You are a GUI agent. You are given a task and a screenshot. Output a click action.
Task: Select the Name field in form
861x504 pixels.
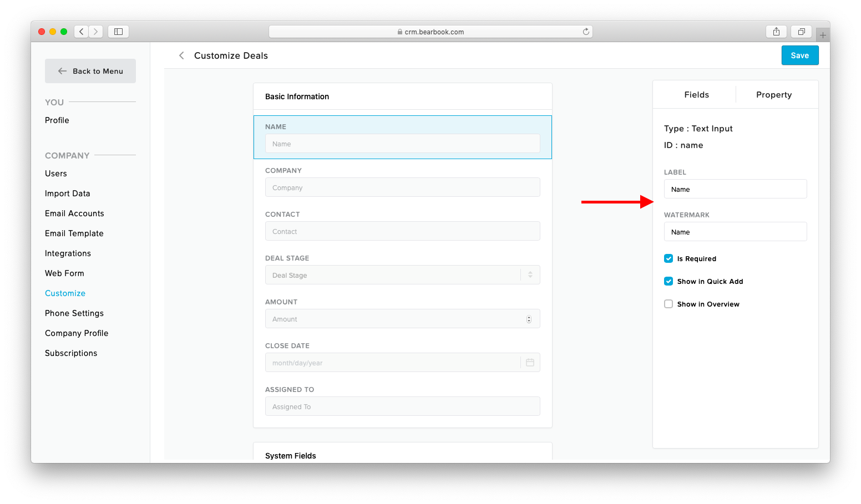403,144
